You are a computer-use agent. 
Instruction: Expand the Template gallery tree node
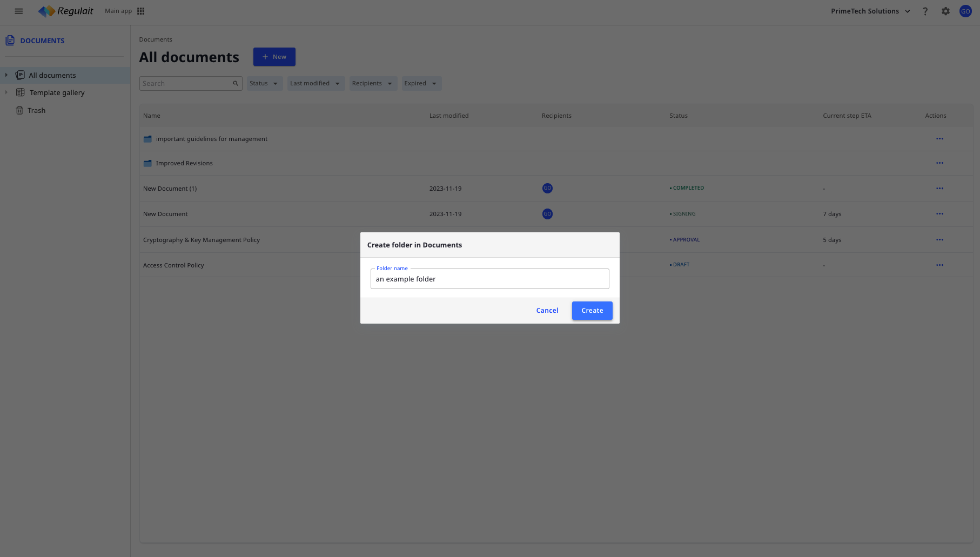pos(6,92)
